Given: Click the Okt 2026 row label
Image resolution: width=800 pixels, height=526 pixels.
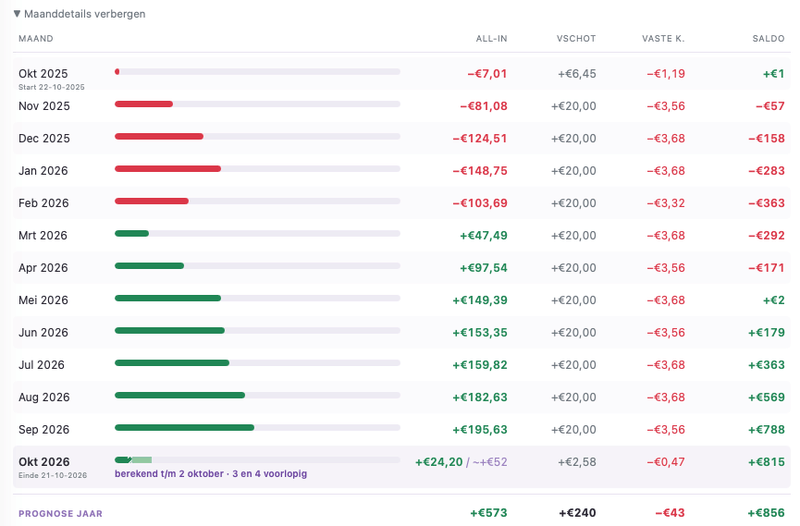Looking at the screenshot, I should tap(44, 462).
